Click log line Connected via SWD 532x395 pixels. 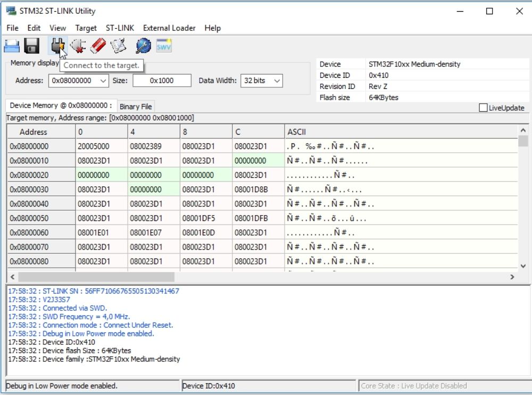coord(57,308)
